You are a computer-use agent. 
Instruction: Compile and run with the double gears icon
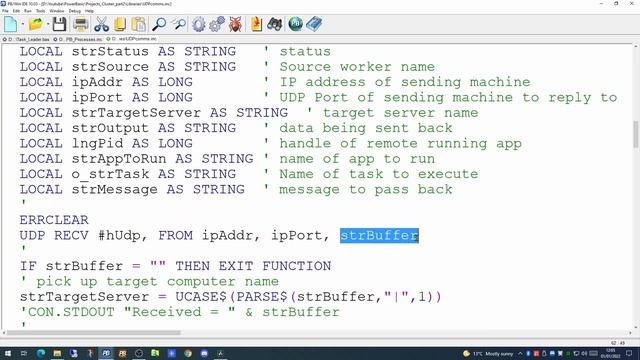point(217,24)
